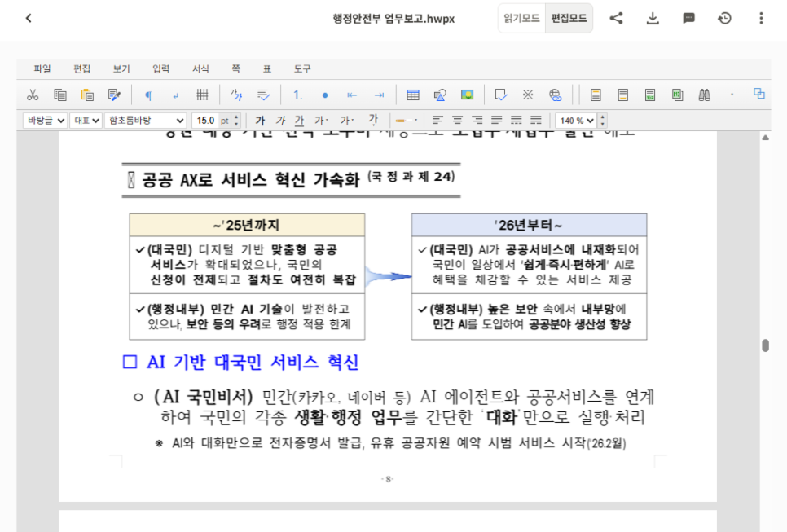This screenshot has height=532, width=787.
Task: Click the memo checkmark note icon
Action: pyautogui.click(x=501, y=95)
